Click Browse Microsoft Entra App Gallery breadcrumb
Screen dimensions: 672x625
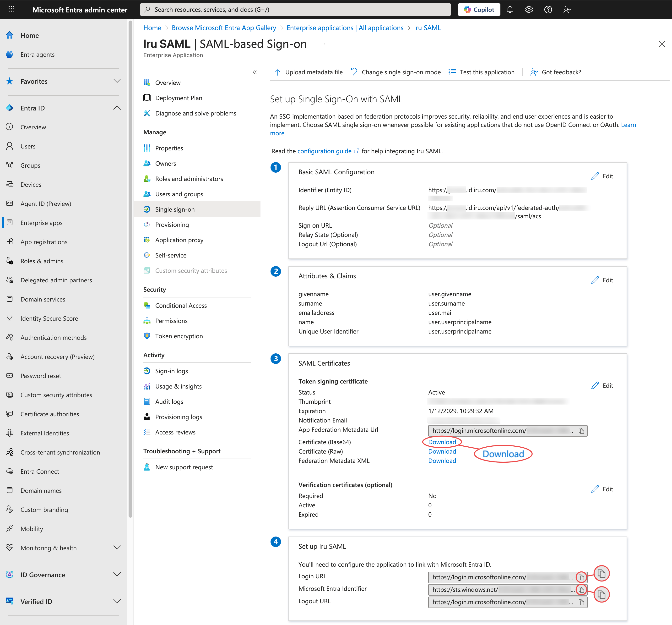click(224, 28)
